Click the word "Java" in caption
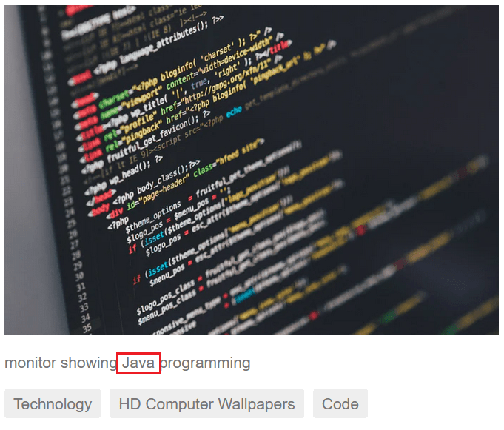 pyautogui.click(x=138, y=363)
